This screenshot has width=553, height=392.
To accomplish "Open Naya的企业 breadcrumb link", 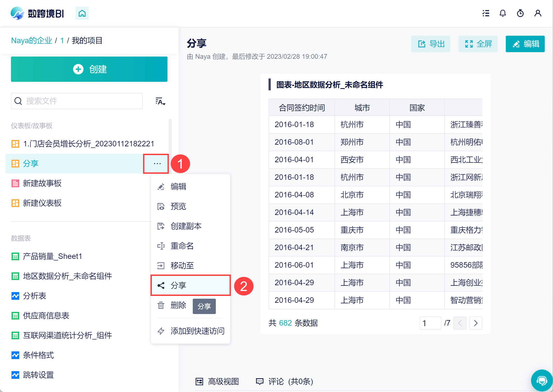I will [x=32, y=41].
